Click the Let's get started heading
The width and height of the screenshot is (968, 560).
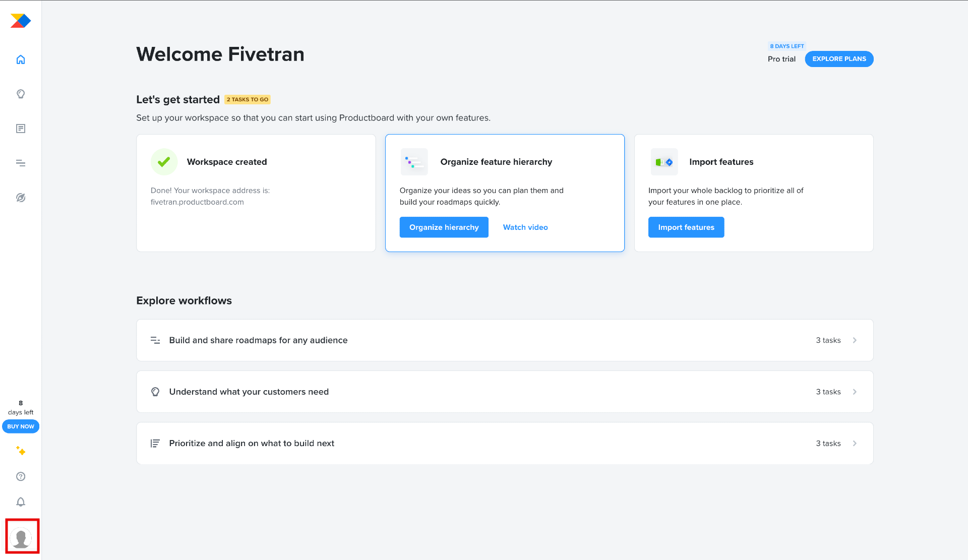click(178, 99)
